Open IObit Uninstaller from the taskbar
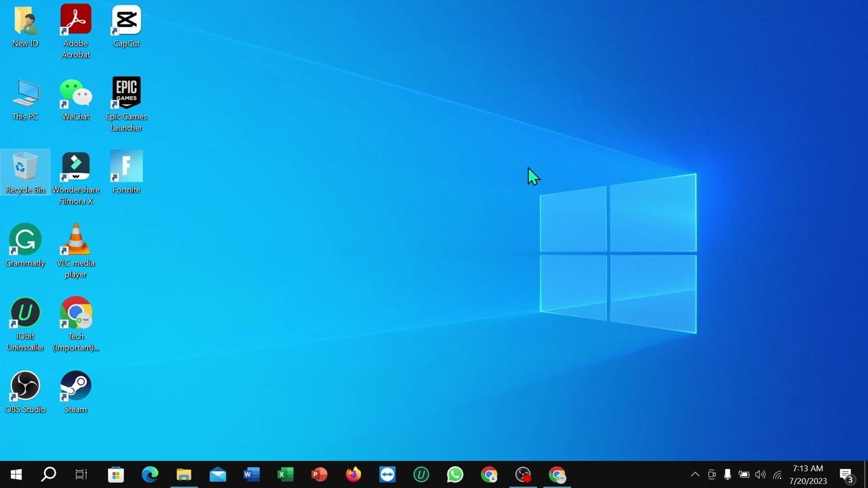The width and height of the screenshot is (868, 488). 421,474
